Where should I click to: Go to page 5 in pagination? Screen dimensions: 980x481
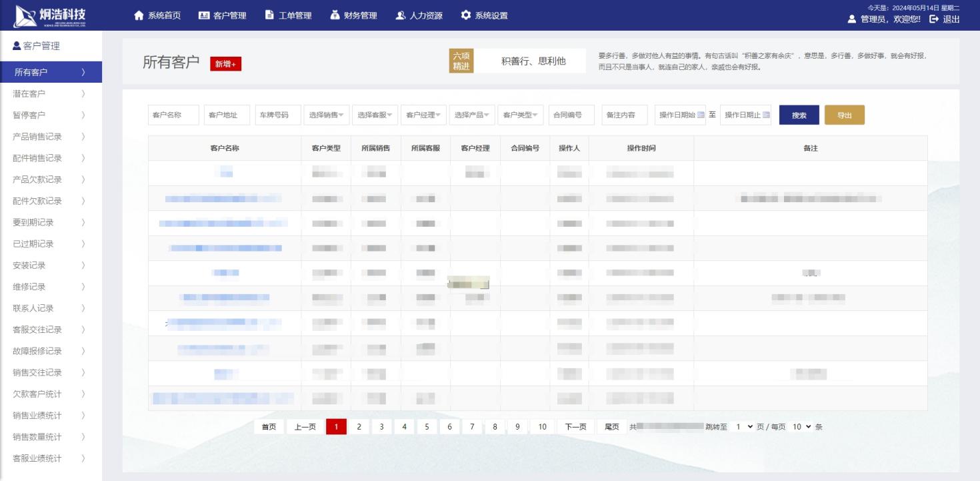tap(427, 426)
